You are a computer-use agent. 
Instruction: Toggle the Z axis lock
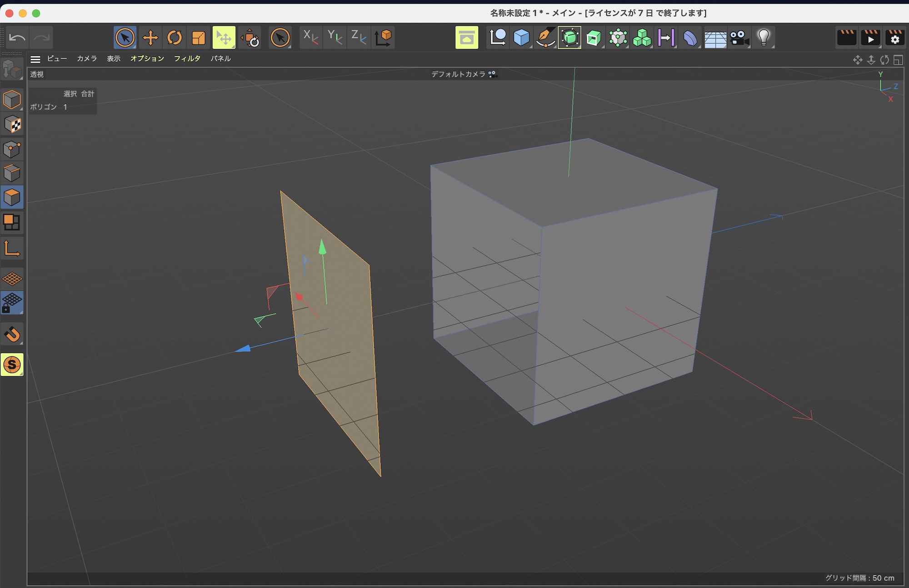(x=359, y=38)
